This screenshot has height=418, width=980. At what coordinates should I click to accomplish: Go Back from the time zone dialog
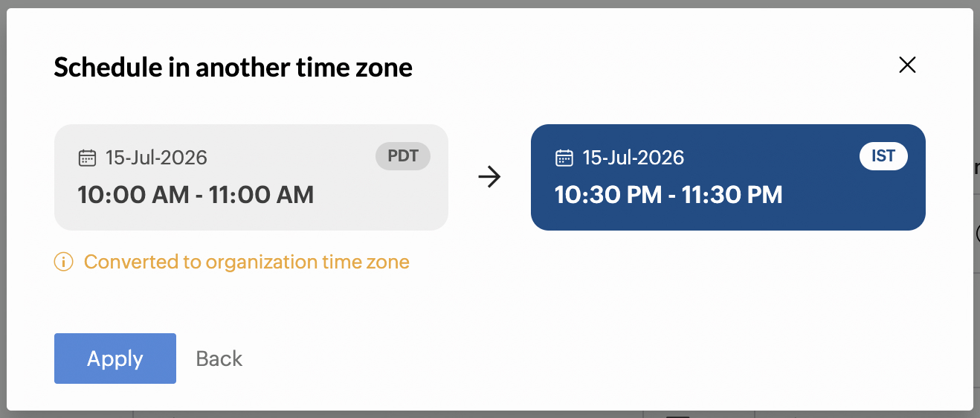(x=219, y=358)
